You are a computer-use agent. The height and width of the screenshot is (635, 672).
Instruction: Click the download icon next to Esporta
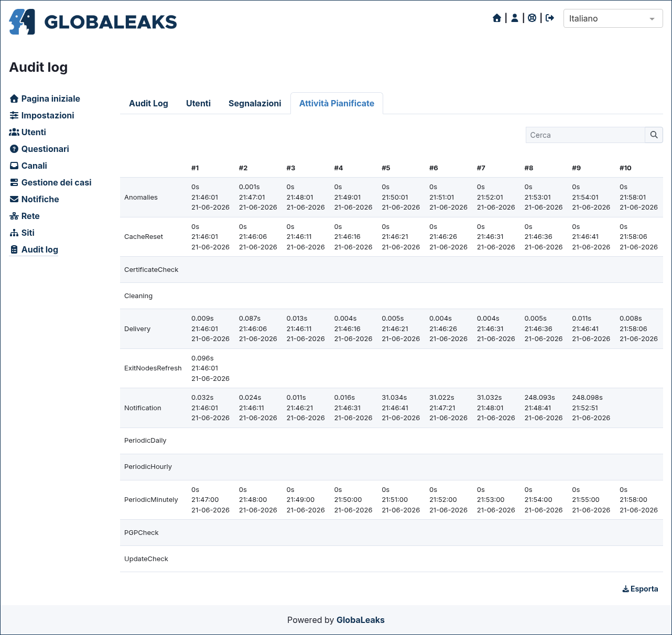tap(625, 589)
